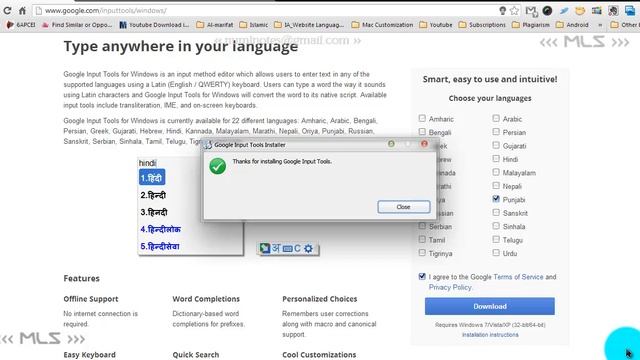Check the Serbian language checkbox
The width and height of the screenshot is (640, 360).
pos(422,226)
